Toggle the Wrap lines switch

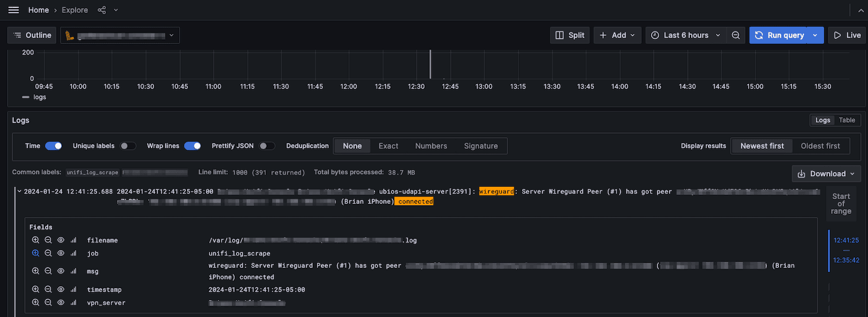(x=193, y=145)
